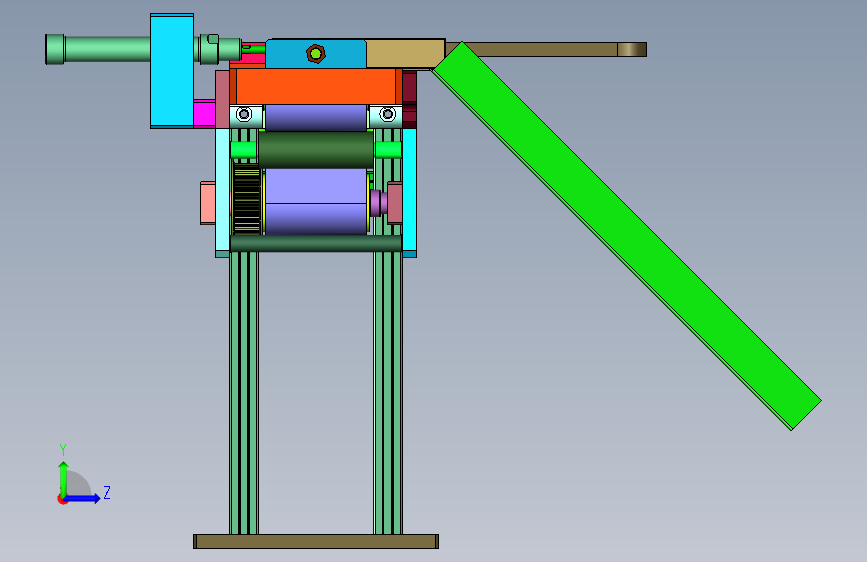This screenshot has width=867, height=562.
Task: Select the tan block beside the blue block
Action: [x=405, y=54]
